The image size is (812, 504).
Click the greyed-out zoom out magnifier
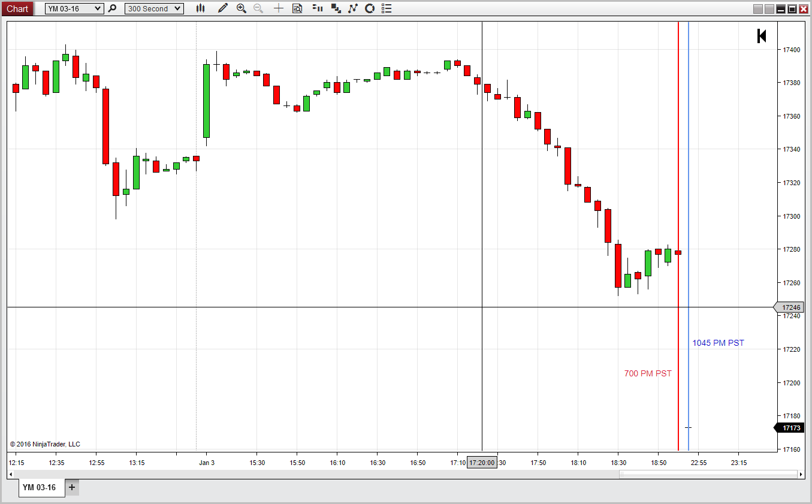pyautogui.click(x=258, y=8)
